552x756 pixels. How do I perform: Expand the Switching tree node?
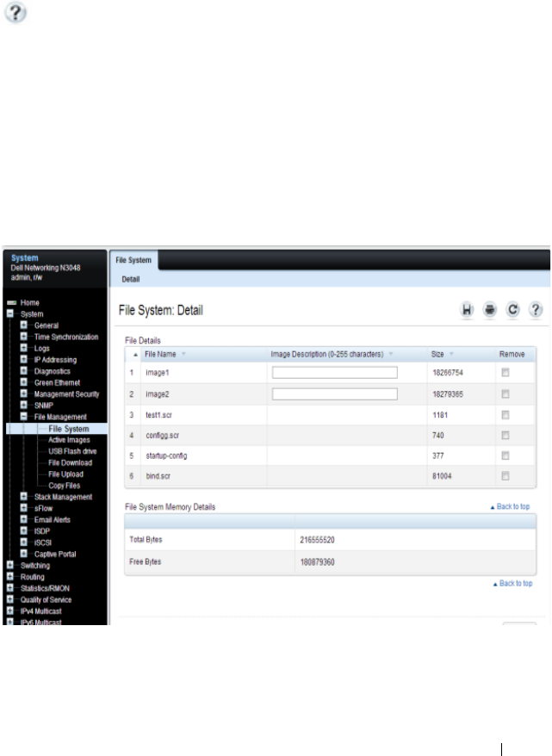coord(10,565)
